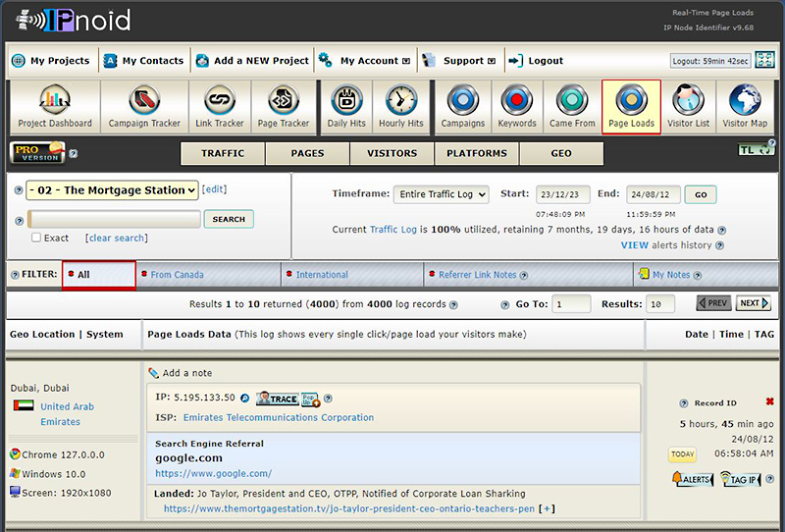Open the project selector dropdown
This screenshot has width=785, height=532.
point(112,190)
